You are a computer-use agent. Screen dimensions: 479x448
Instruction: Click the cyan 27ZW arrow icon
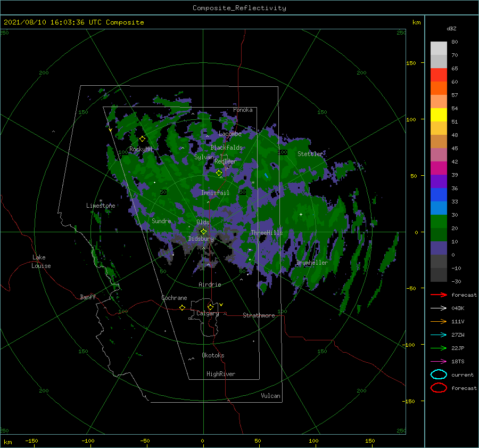click(x=439, y=335)
